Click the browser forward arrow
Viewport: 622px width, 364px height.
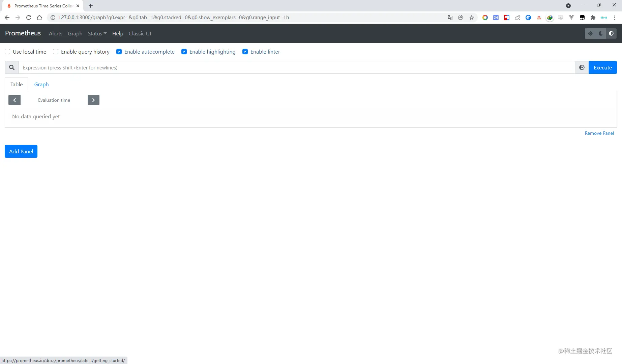click(x=18, y=18)
